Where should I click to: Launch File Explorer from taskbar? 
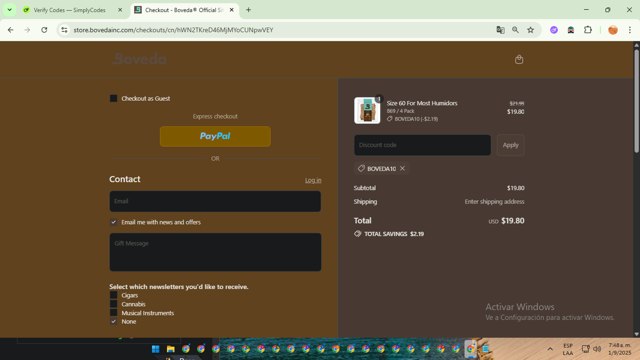pyautogui.click(x=171, y=349)
